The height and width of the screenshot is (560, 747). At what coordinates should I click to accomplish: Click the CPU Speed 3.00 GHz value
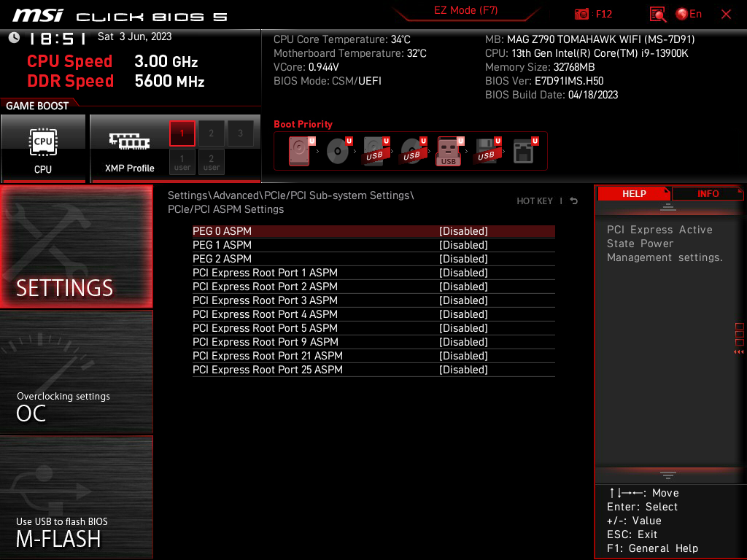pos(166,61)
